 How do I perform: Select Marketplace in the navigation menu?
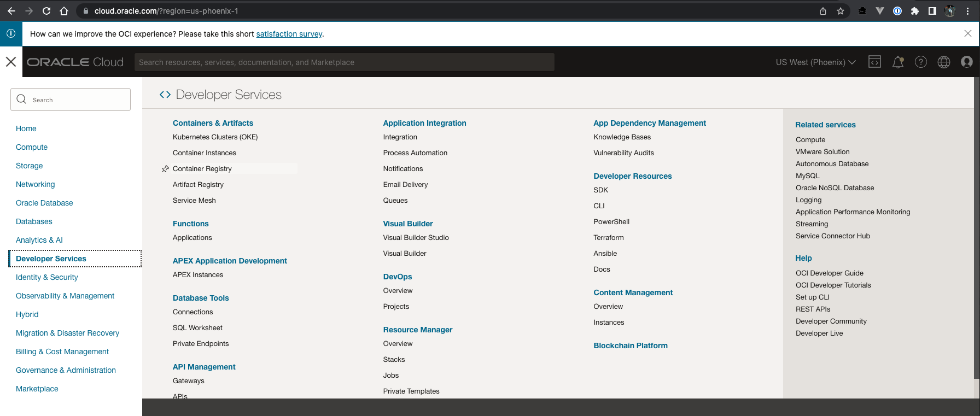click(37, 389)
